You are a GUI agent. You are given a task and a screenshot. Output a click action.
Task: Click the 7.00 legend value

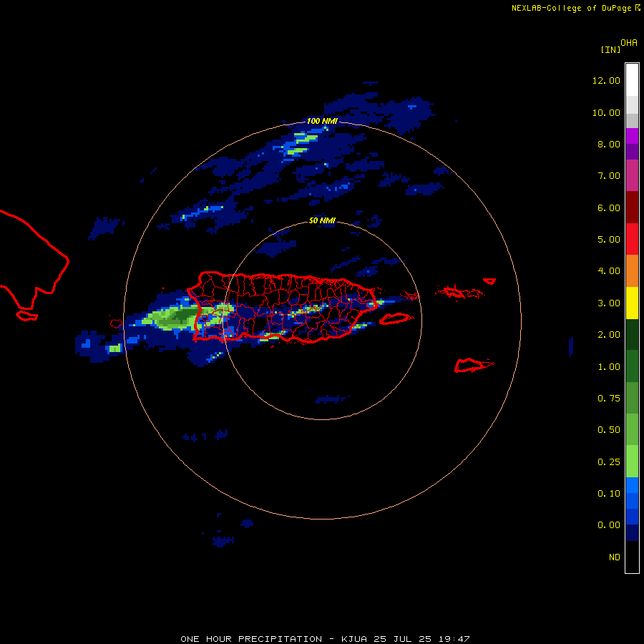(x=609, y=176)
